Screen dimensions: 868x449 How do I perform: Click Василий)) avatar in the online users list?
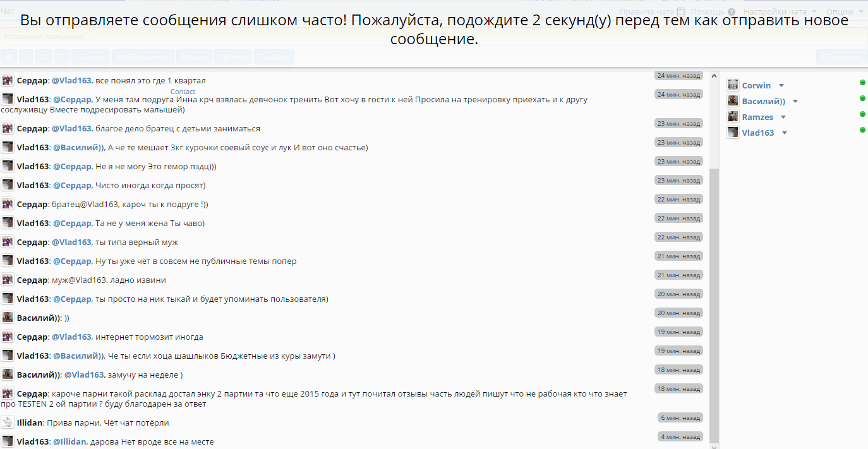tap(733, 101)
